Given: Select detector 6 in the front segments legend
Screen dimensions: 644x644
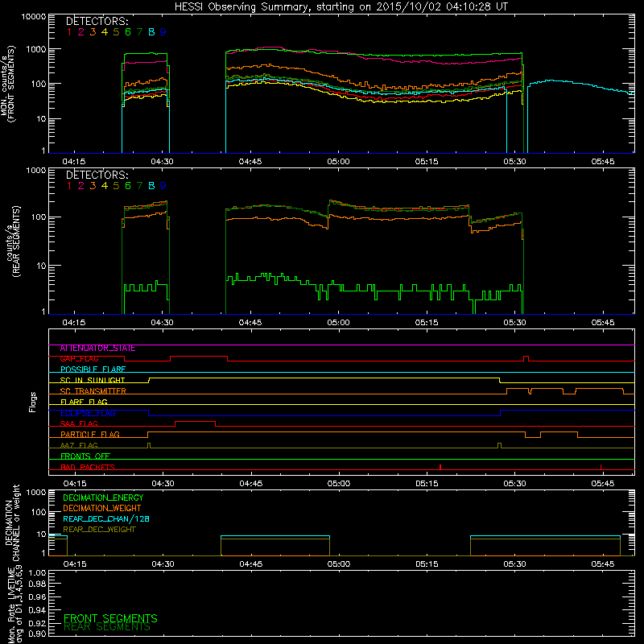Looking at the screenshot, I should pyautogui.click(x=128, y=32).
